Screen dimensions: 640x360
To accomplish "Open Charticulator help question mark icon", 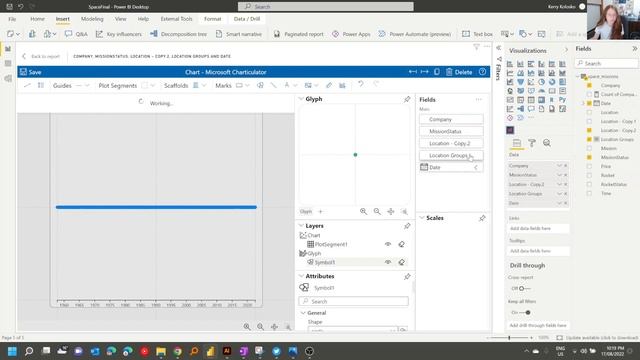I will pos(482,72).
